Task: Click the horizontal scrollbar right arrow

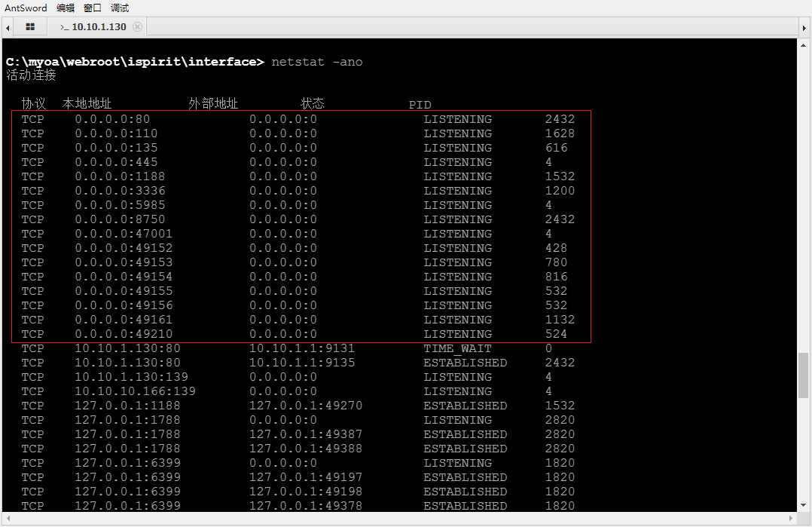Action: 791,518
